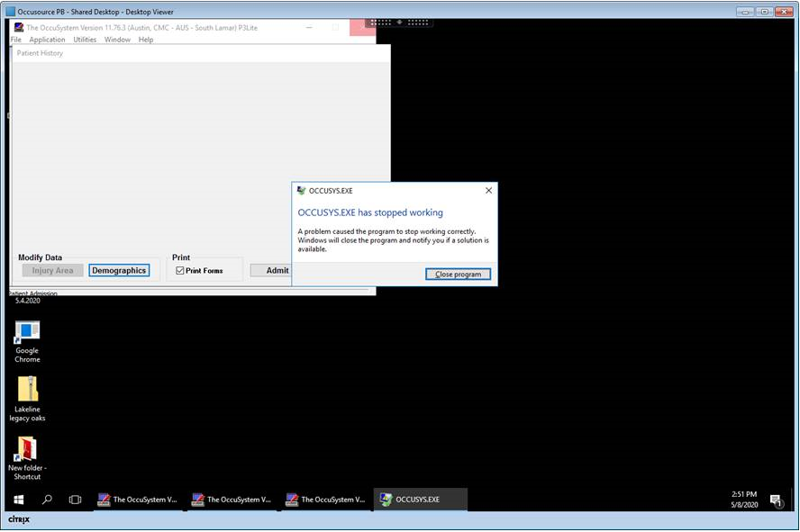Click the Windows Start button
Image resolution: width=800 pixels, height=532 pixels.
point(18,500)
